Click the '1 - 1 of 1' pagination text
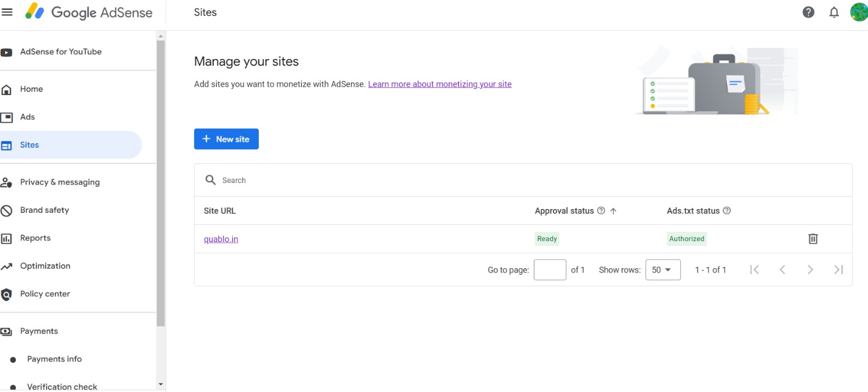This screenshot has height=392, width=868. coord(711,270)
